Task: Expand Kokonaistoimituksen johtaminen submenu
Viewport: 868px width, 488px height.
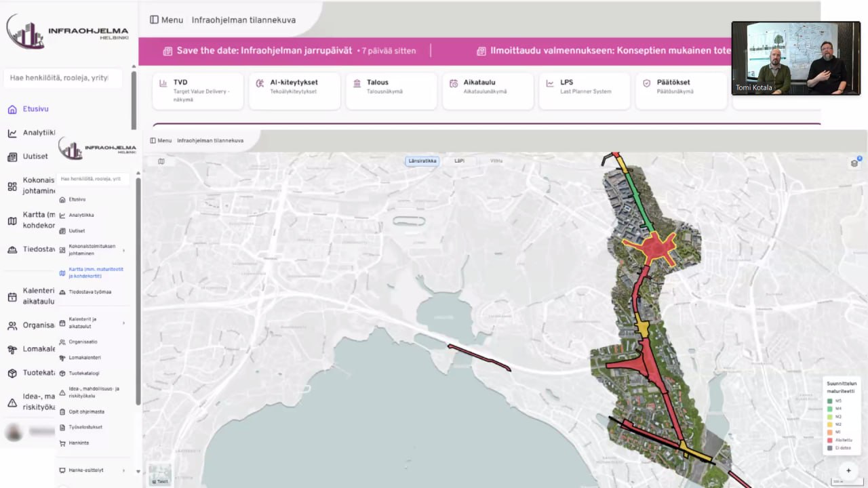Action: (123, 250)
